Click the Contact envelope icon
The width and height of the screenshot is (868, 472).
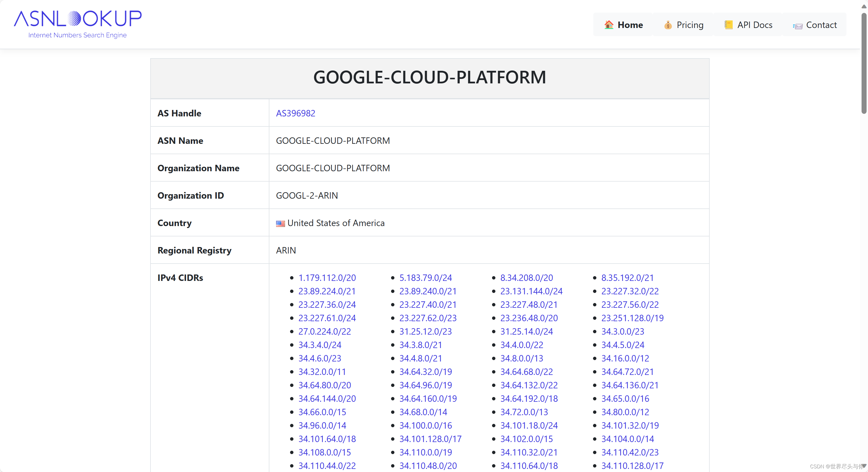[x=798, y=26]
